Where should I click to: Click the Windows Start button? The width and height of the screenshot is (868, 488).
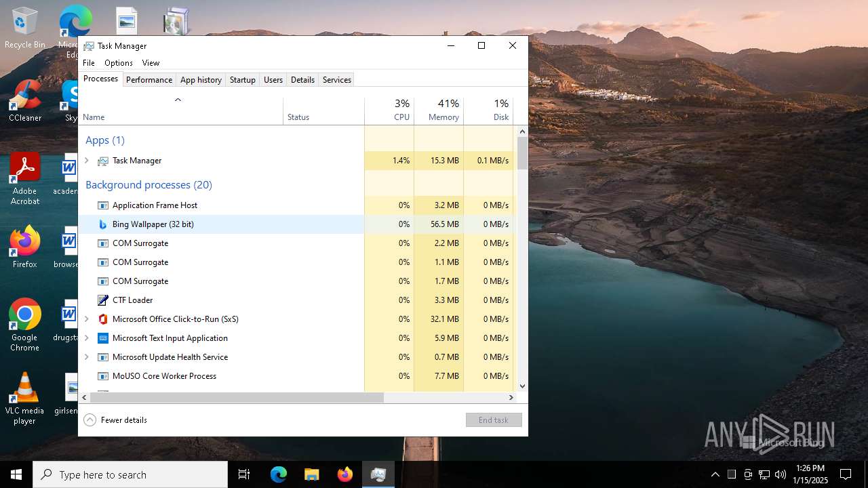(x=16, y=474)
